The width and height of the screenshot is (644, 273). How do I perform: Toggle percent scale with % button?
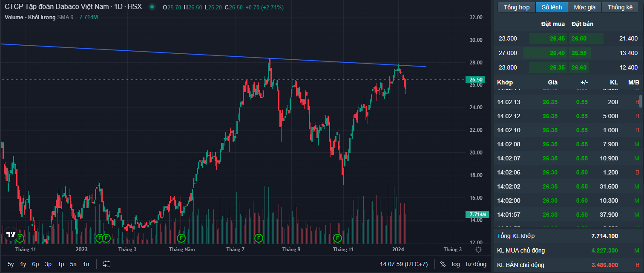443,264
